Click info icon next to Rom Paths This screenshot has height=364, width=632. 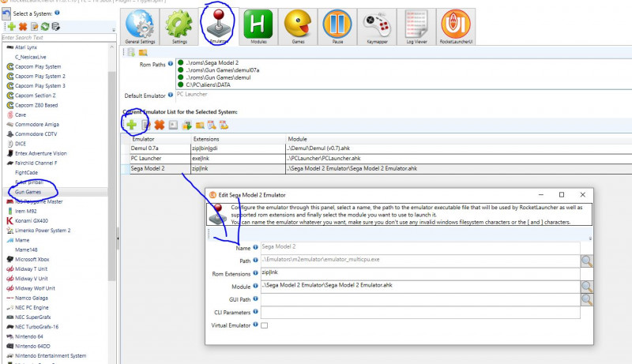[171, 64]
